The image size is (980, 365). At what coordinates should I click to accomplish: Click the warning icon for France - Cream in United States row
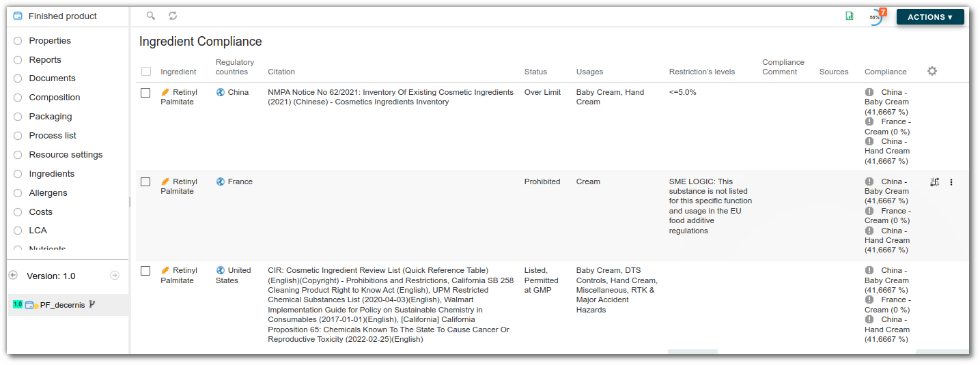869,300
